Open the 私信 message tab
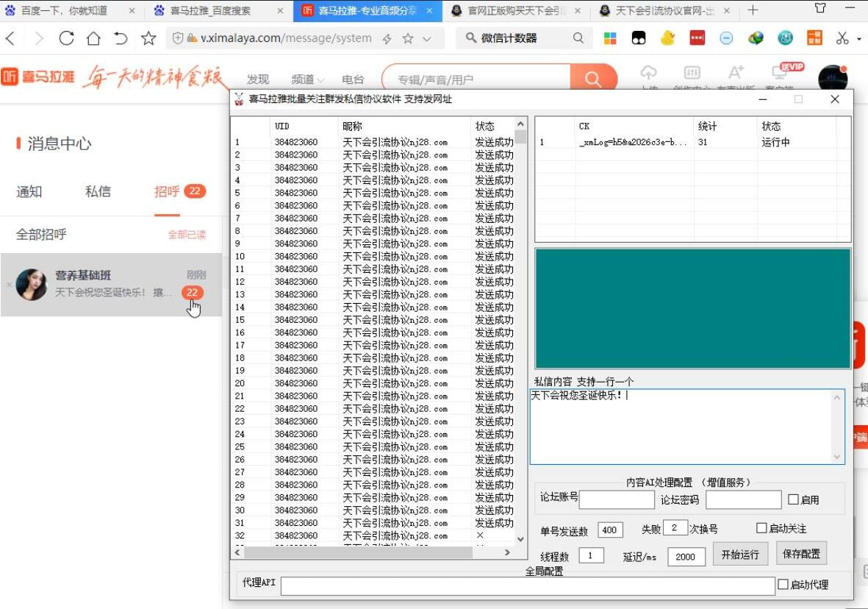This screenshot has height=609, width=868. [98, 192]
